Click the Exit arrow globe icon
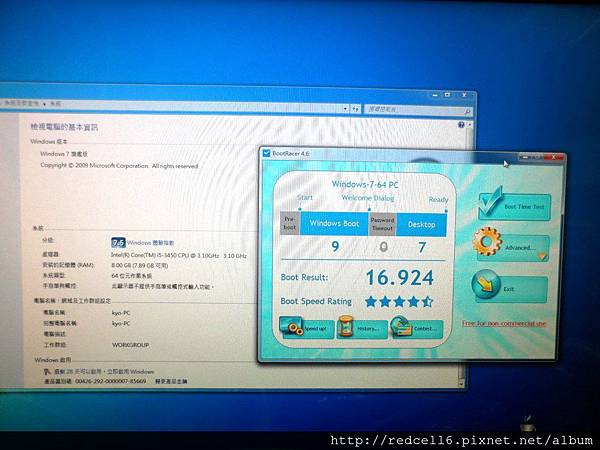 pos(486,284)
